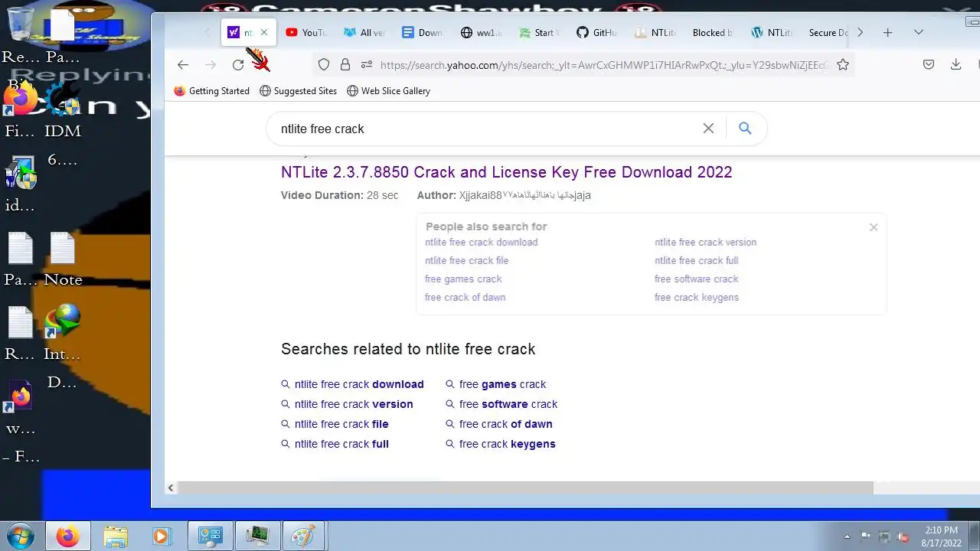
Task: Select the Recycle Bin desktop icon
Action: [x=21, y=36]
